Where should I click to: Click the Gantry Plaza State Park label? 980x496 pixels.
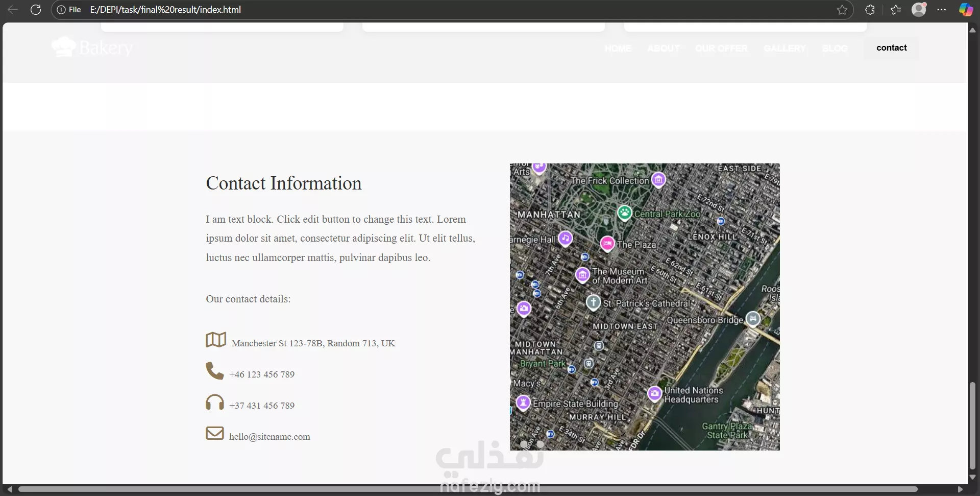727,431
